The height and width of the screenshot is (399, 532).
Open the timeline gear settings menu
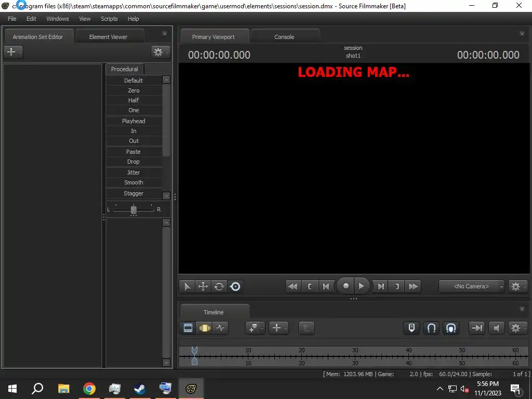tap(517, 328)
